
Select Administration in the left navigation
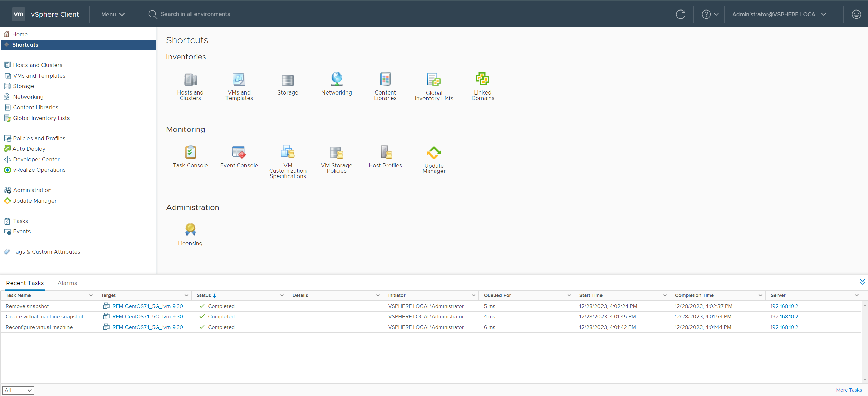tap(32, 190)
